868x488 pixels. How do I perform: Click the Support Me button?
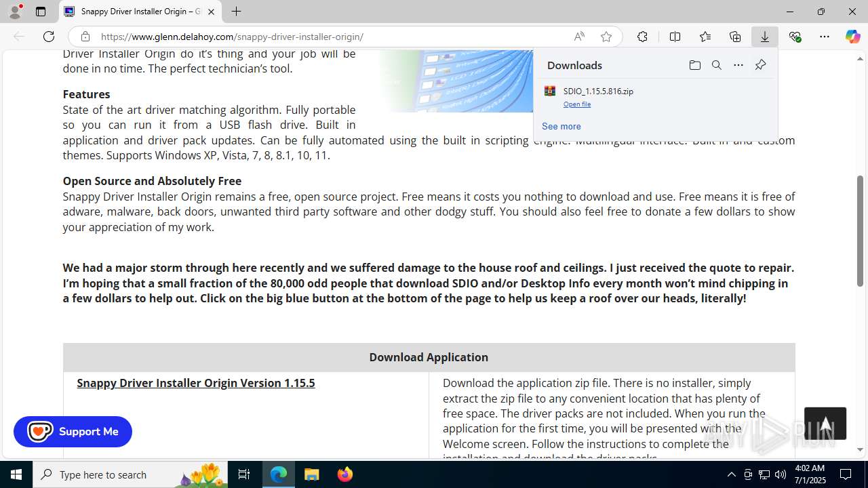coord(73,432)
